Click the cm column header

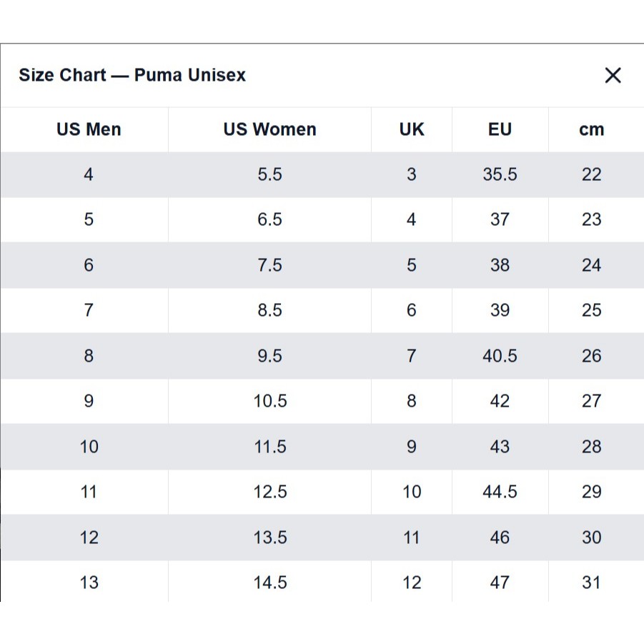(x=591, y=129)
